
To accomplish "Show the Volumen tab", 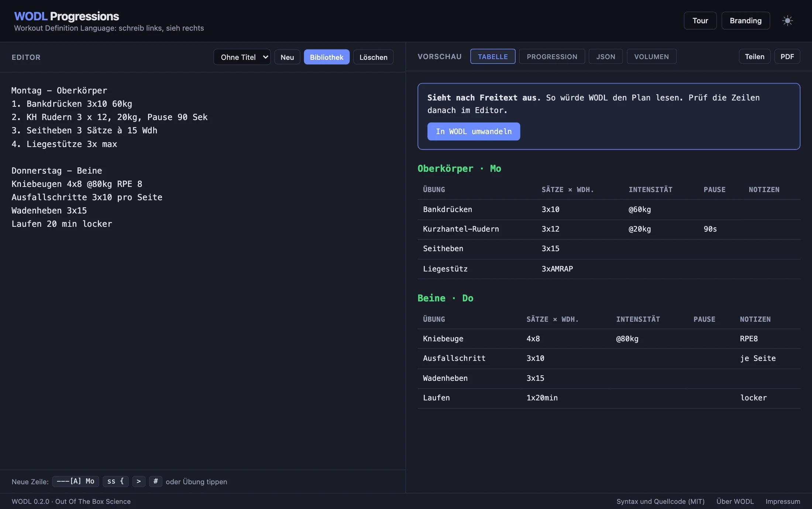I will [651, 57].
